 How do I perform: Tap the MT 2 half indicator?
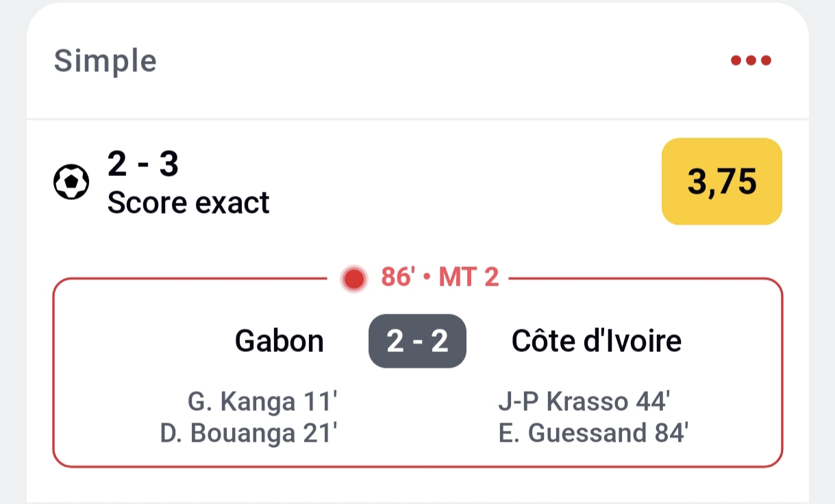pos(469,279)
